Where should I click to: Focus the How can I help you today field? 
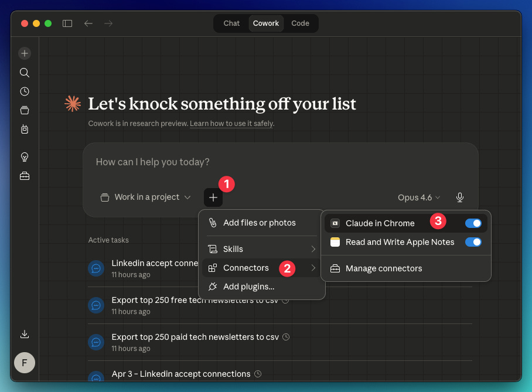(x=281, y=162)
